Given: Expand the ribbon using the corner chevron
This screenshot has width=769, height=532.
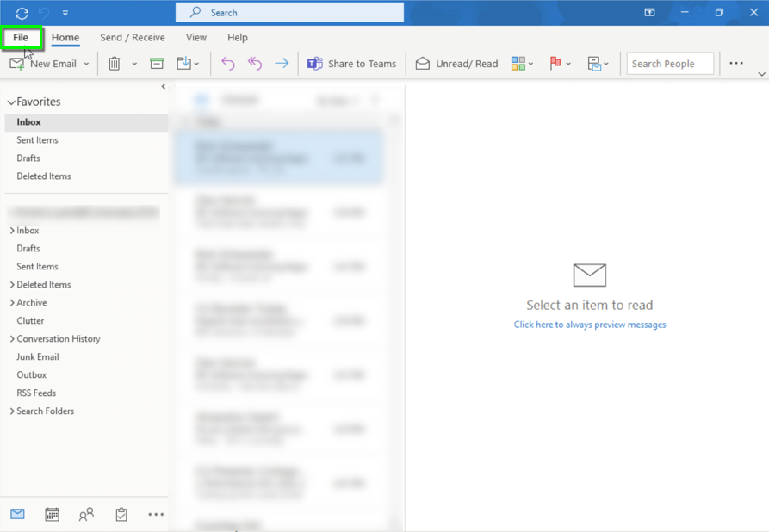Looking at the screenshot, I should point(761,74).
